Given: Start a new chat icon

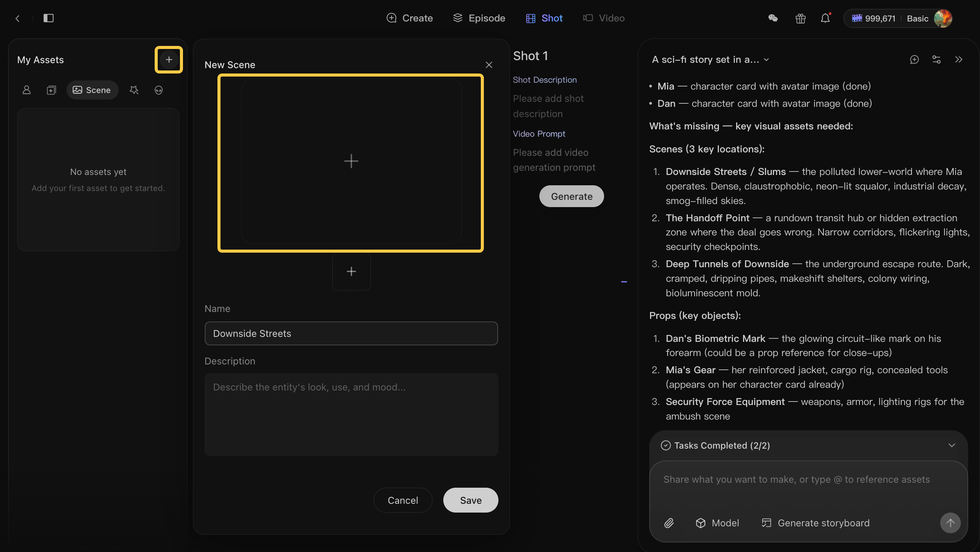Looking at the screenshot, I should coord(914,60).
